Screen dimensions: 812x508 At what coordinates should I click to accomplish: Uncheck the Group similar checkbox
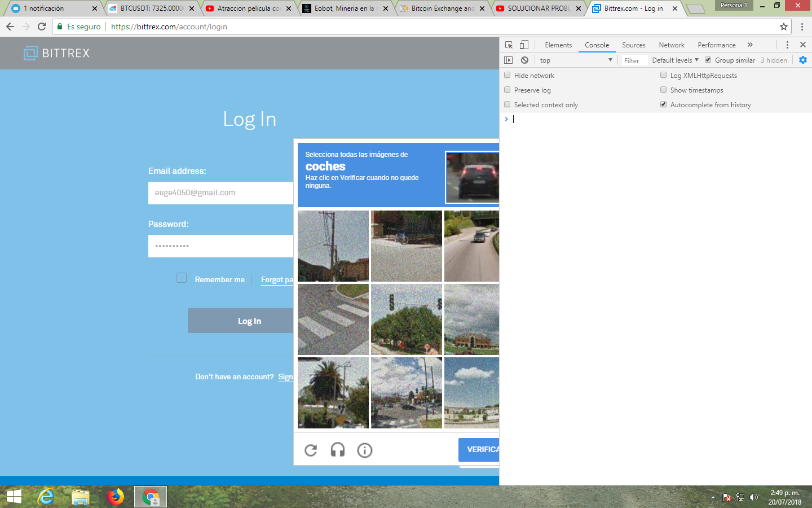(708, 60)
